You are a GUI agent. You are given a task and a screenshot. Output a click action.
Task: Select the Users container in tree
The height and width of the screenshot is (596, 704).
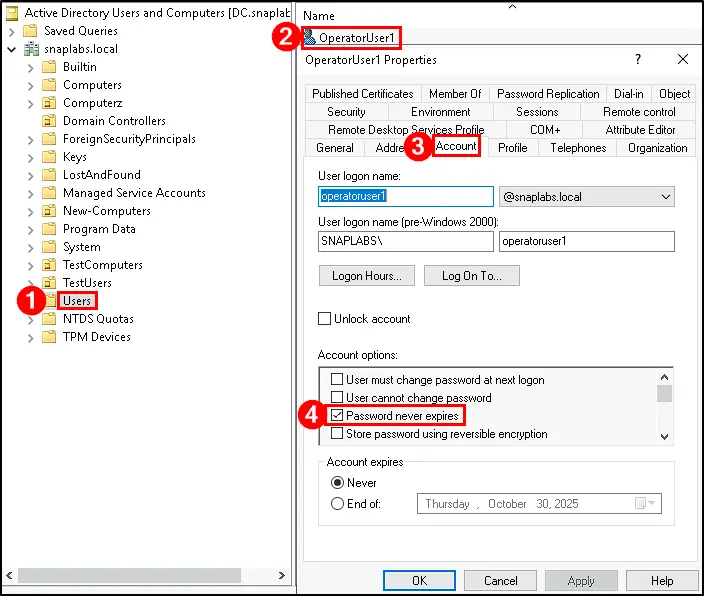point(77,300)
